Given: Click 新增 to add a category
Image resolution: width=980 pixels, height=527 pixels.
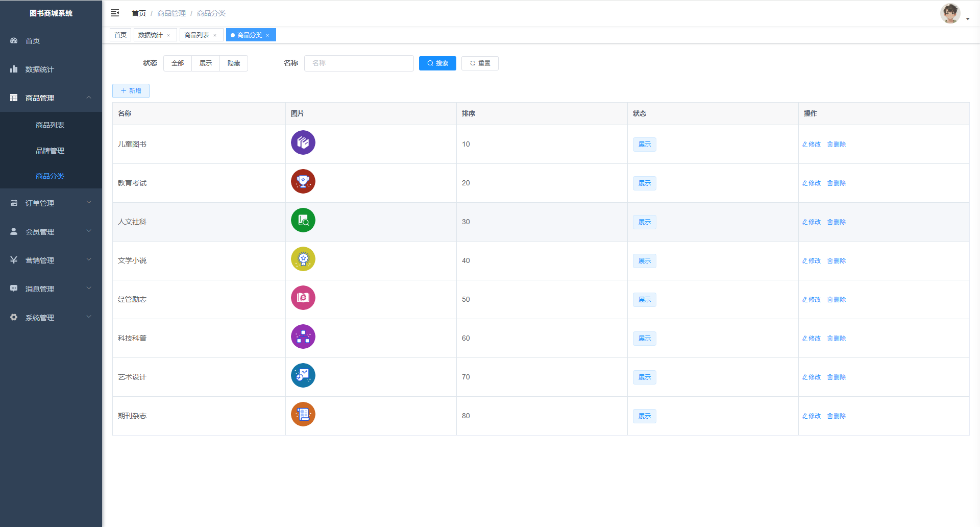Looking at the screenshot, I should (131, 91).
